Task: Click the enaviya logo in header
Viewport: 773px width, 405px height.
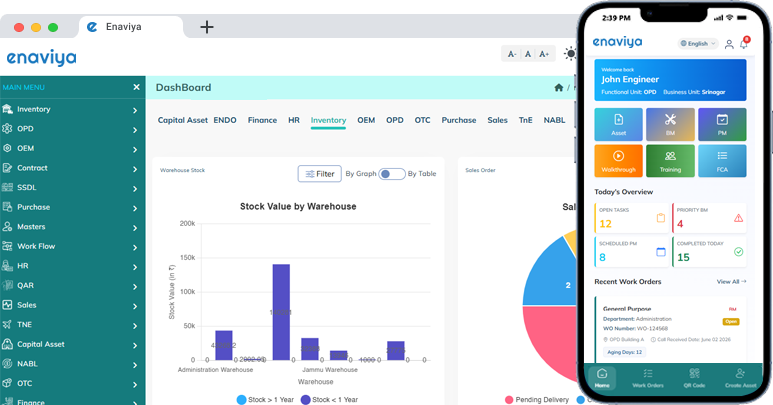Action: coord(41,58)
